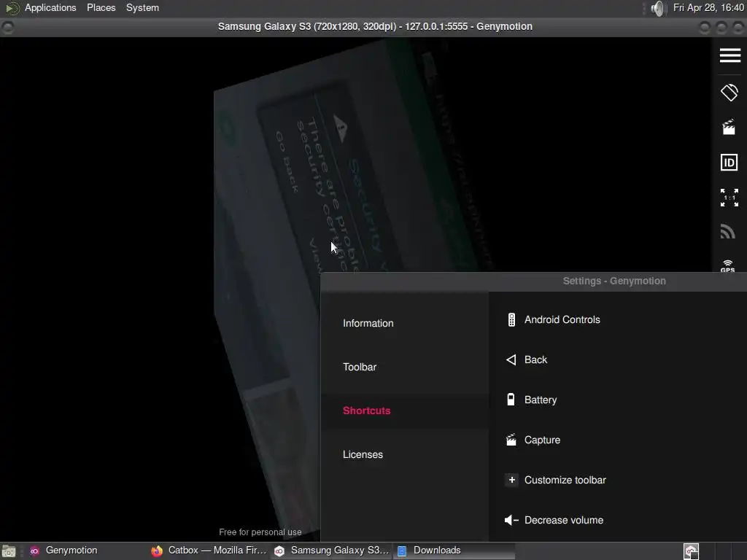Screen dimensions: 747x560
Task: Open the Places menu
Action: coord(101,7)
